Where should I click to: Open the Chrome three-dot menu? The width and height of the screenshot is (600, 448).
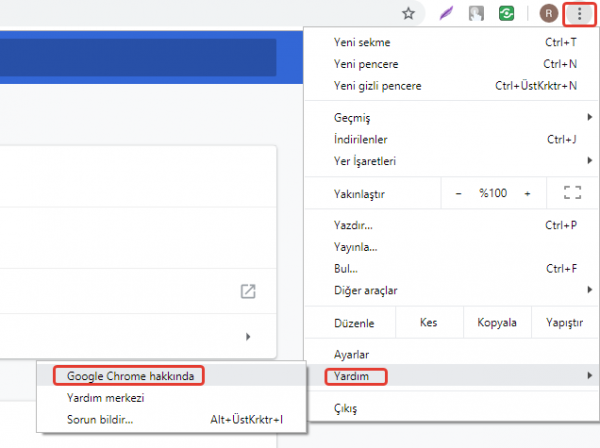(579, 14)
